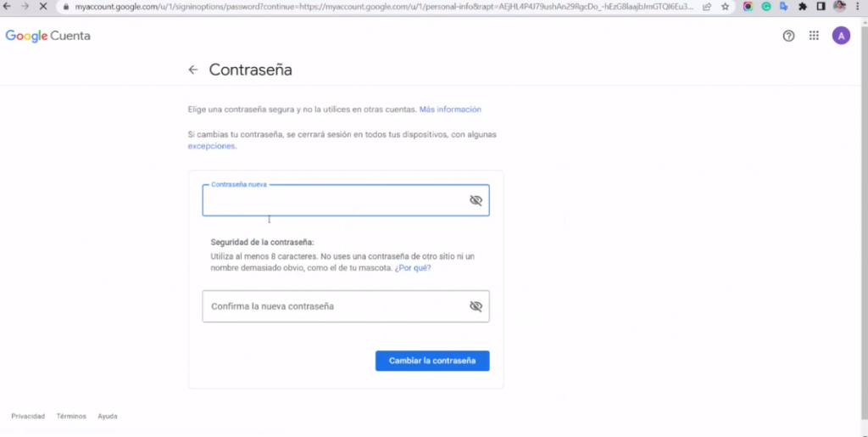Click the 'Cambiar la contraseña' button
868x437 pixels.
pyautogui.click(x=432, y=361)
